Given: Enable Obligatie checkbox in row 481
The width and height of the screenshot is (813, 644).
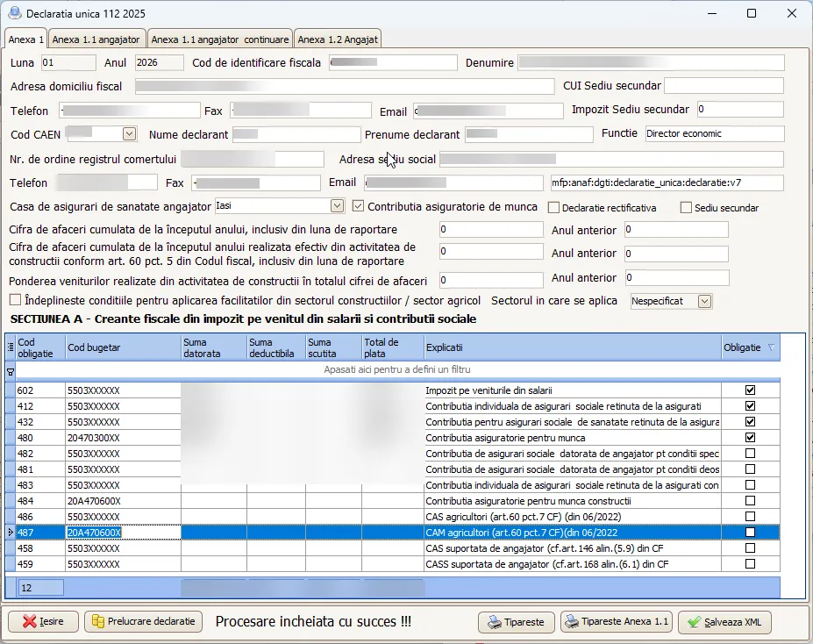Looking at the screenshot, I should (750, 469).
